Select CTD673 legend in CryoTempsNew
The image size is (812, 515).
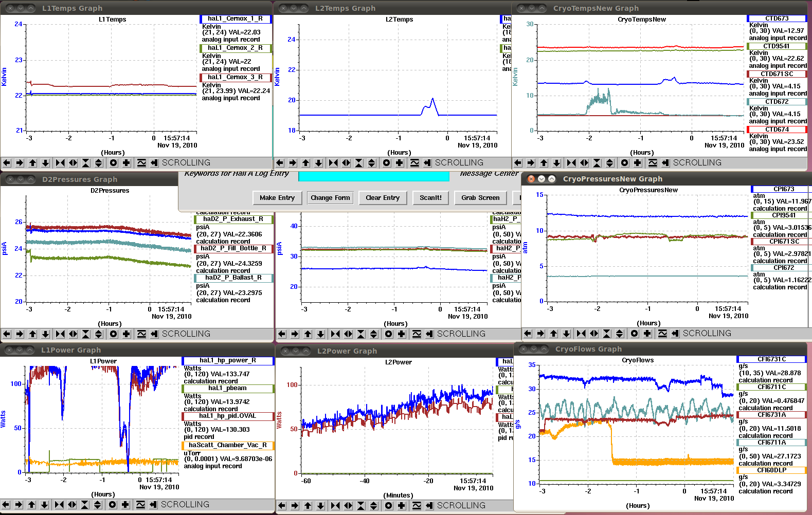click(x=777, y=19)
